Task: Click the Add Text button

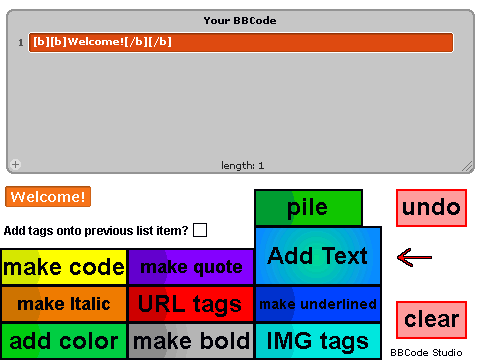Action: pos(318,256)
